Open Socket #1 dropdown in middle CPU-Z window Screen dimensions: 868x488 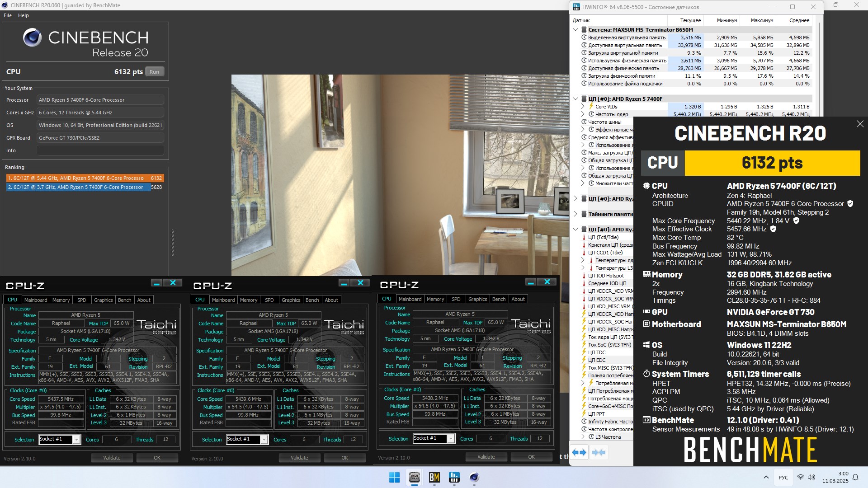point(264,439)
